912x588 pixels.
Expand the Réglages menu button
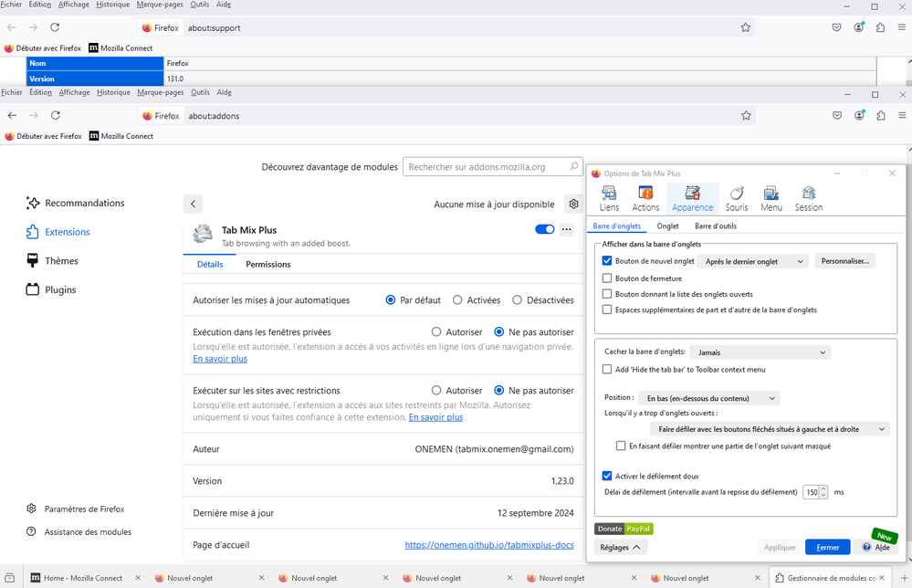pyautogui.click(x=621, y=547)
